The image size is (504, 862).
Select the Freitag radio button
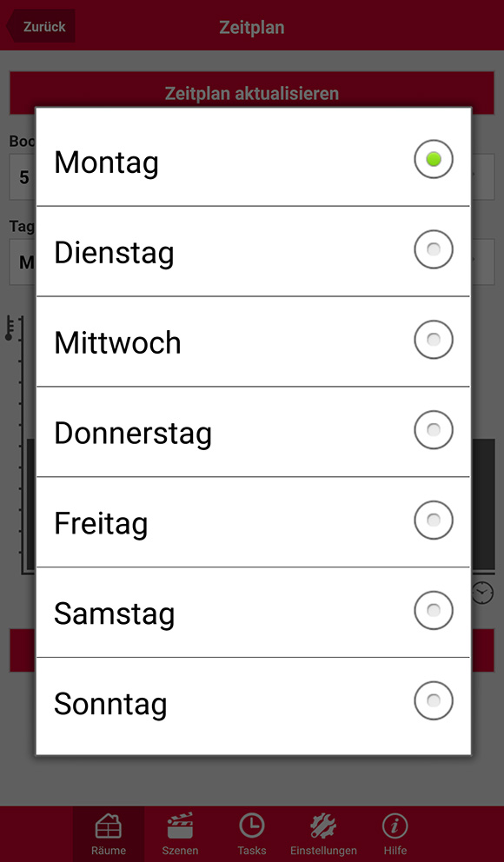(434, 520)
